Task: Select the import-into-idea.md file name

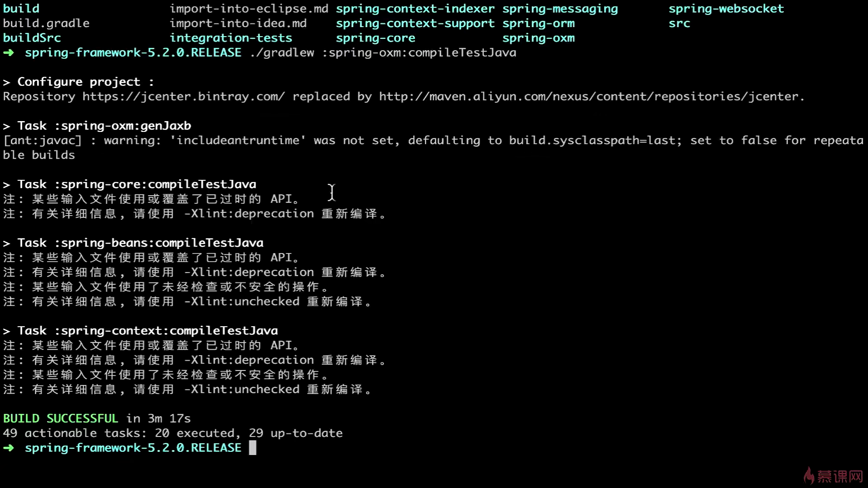Action: tap(238, 23)
